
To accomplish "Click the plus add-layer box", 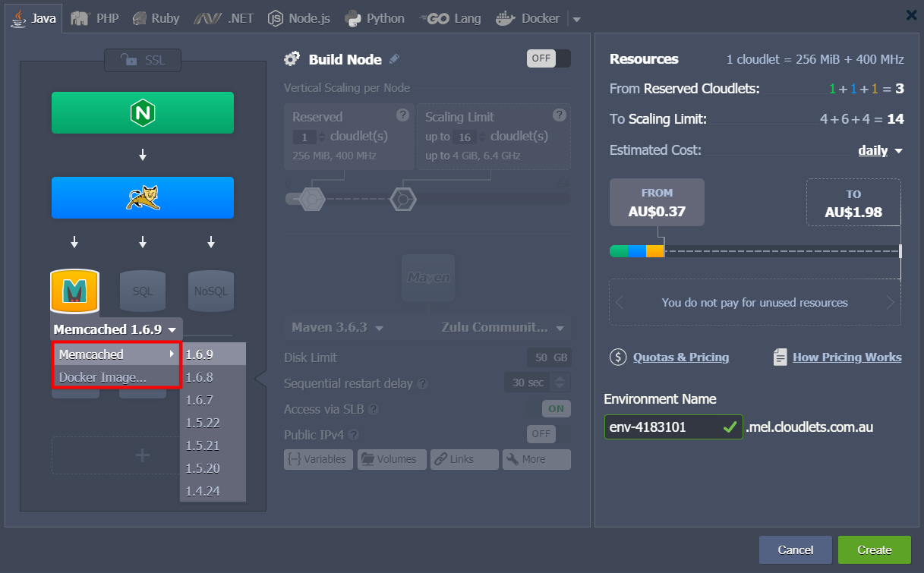I will coord(143,455).
